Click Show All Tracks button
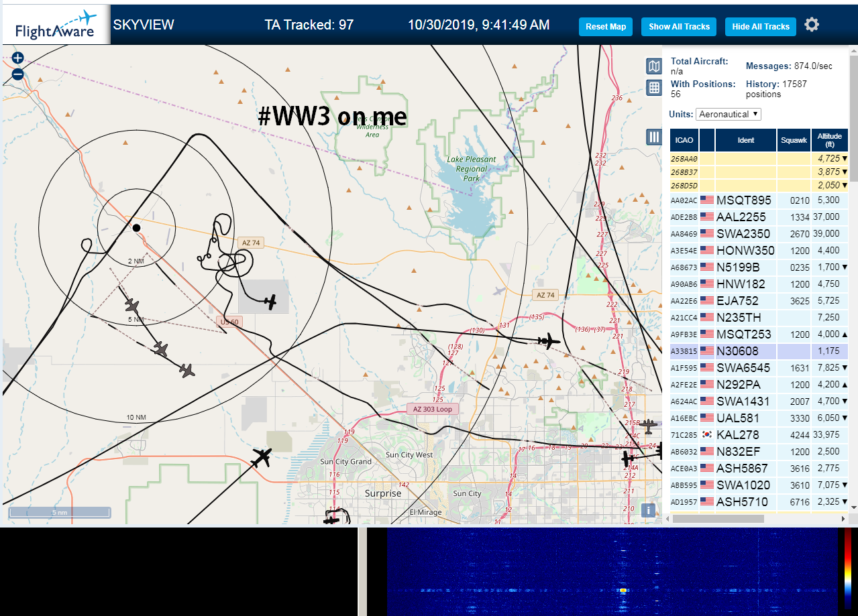The image size is (858, 616). pyautogui.click(x=679, y=27)
